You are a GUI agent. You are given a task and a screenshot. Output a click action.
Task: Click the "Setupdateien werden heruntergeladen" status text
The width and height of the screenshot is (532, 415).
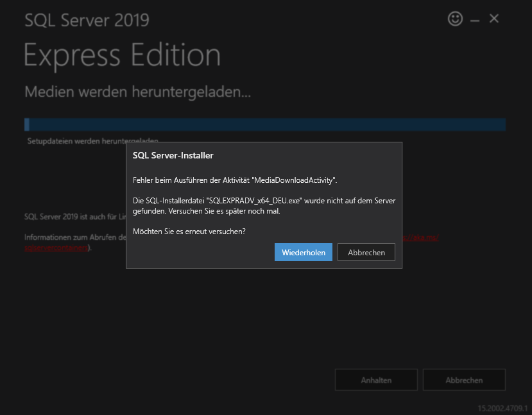[x=92, y=141]
